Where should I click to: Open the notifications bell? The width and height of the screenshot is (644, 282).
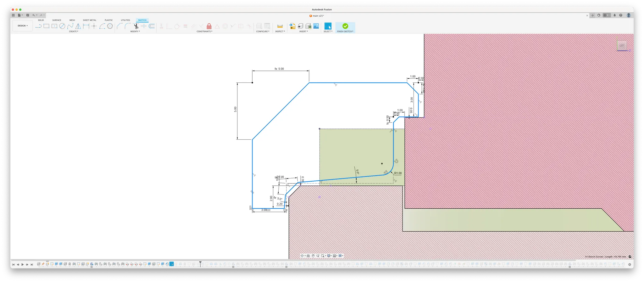pos(614,15)
